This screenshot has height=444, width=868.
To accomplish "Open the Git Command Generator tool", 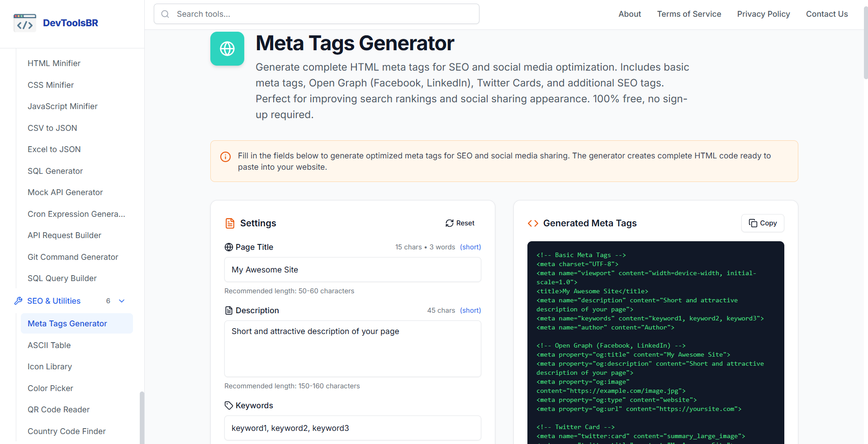I will [x=72, y=257].
